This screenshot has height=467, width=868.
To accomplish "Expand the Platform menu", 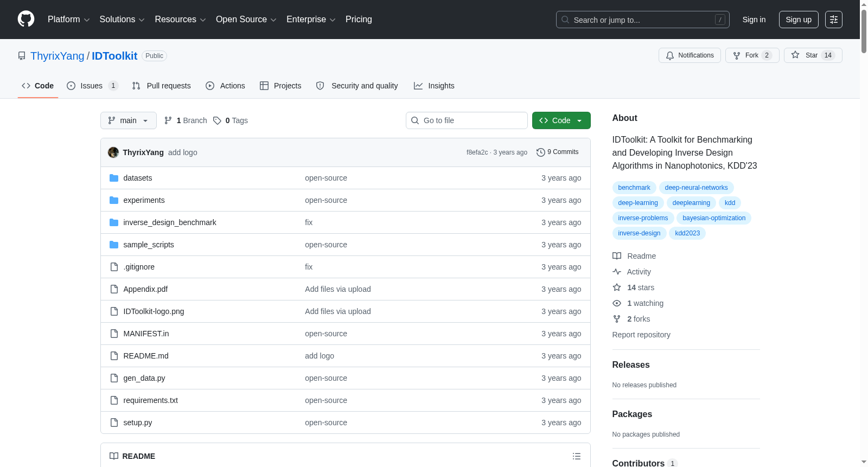I will (68, 20).
